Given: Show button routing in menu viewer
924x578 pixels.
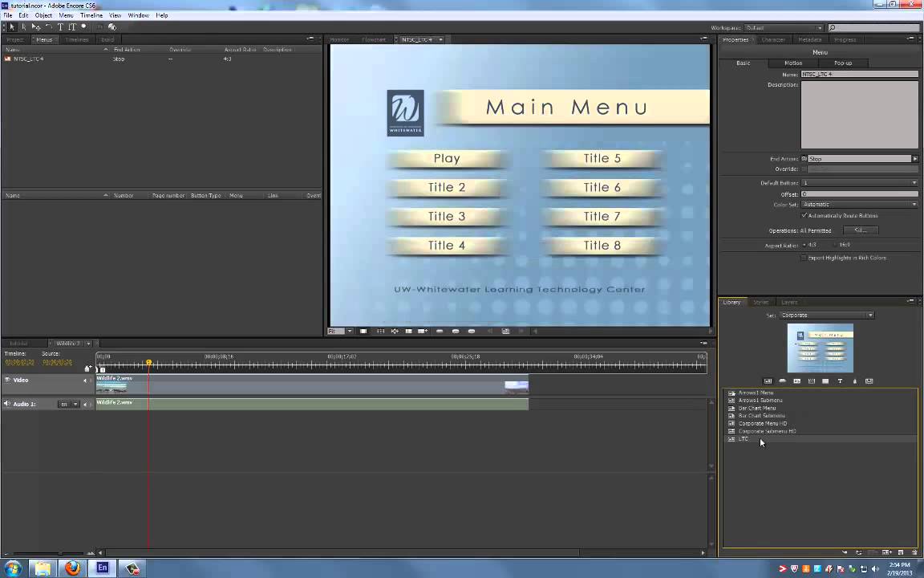Looking at the screenshot, I should [395, 332].
